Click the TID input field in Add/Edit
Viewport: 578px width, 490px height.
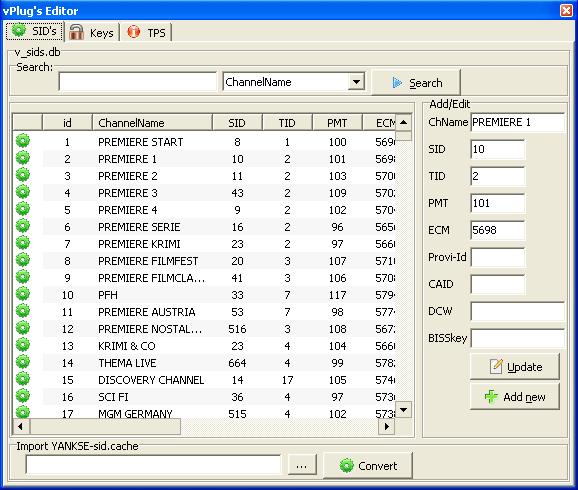pos(498,176)
